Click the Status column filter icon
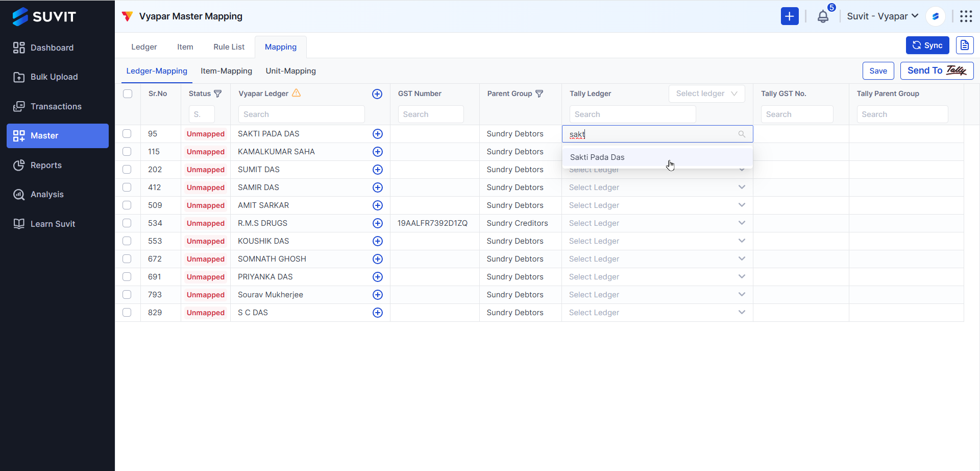980x471 pixels. click(x=218, y=93)
